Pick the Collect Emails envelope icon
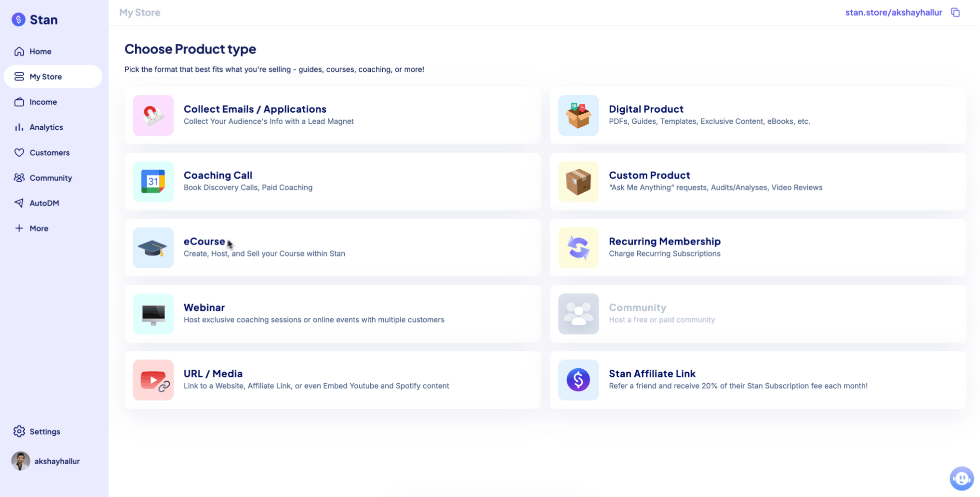 click(153, 116)
